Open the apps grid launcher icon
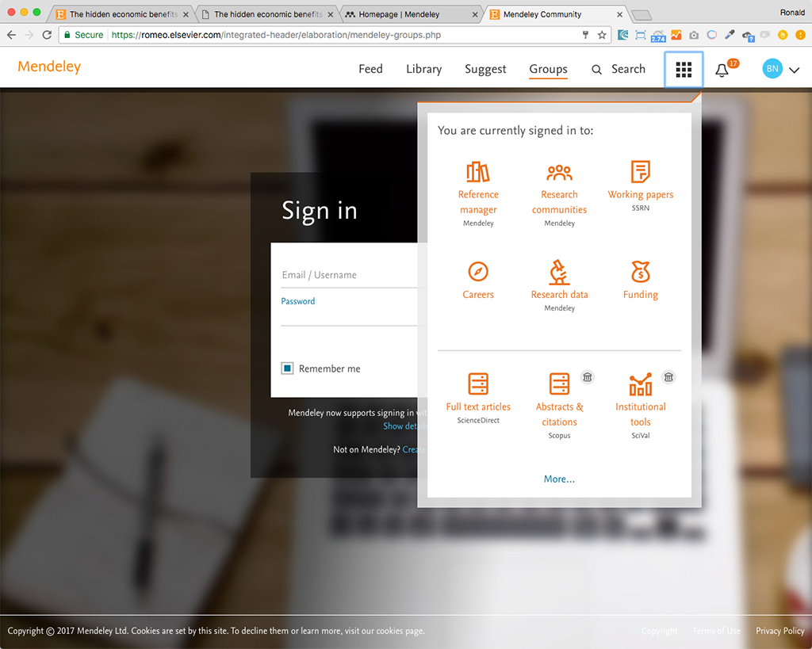 coord(684,70)
